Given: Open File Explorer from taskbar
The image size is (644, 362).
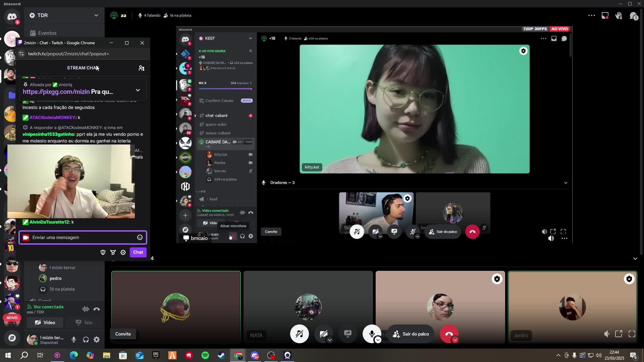Looking at the screenshot, I should [107, 355].
